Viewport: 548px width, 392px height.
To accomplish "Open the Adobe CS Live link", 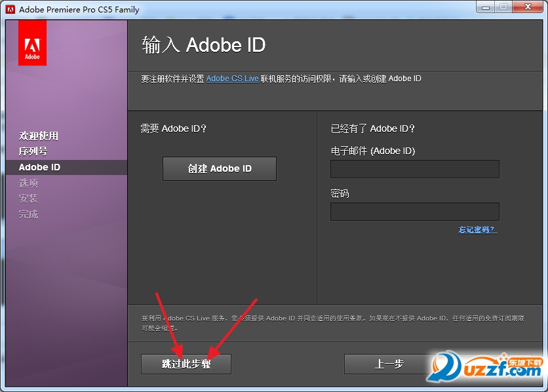I will pos(233,79).
